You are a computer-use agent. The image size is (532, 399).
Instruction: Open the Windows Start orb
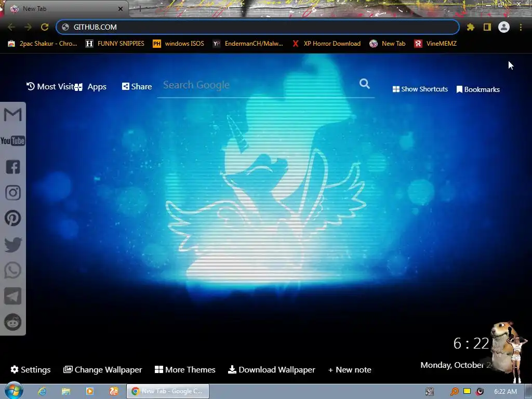[x=14, y=391]
